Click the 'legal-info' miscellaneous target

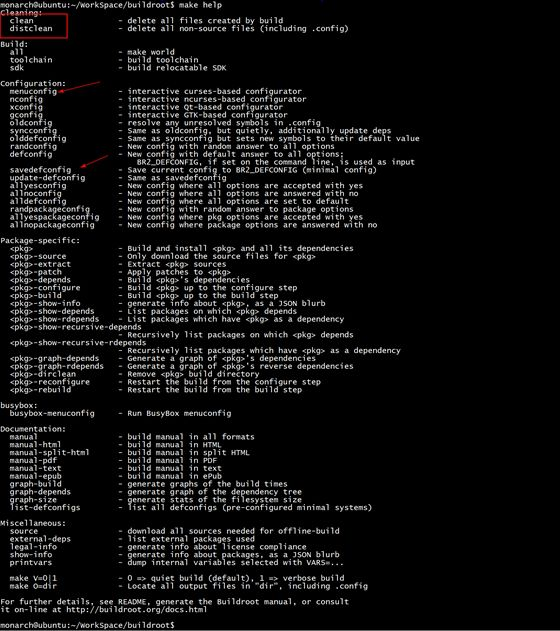tap(33, 547)
